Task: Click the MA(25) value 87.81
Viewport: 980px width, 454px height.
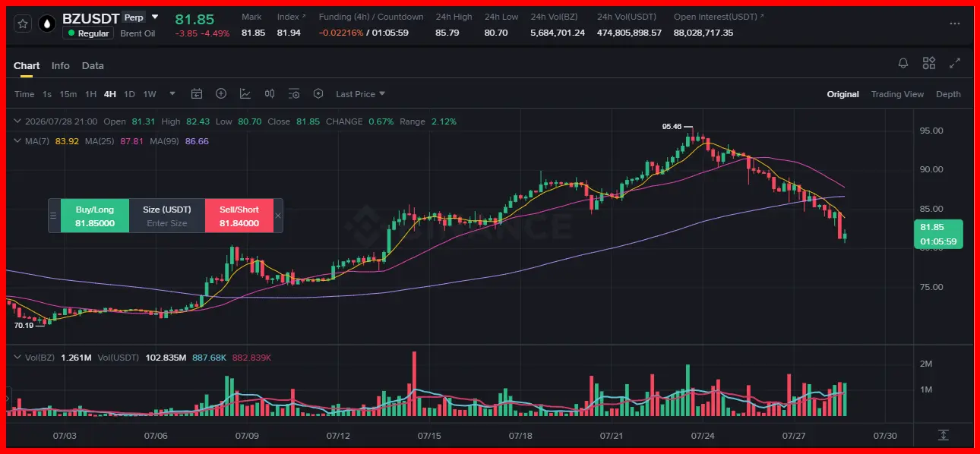Action: click(x=132, y=141)
